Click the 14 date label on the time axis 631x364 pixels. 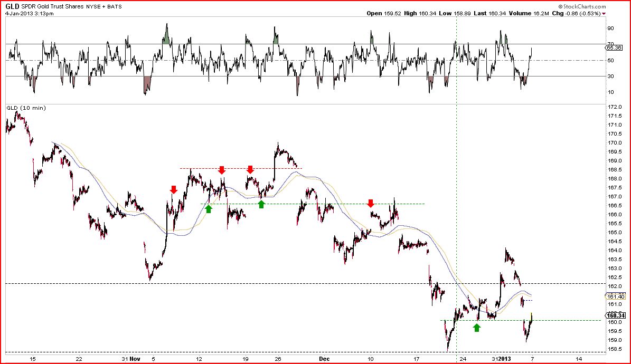579,359
